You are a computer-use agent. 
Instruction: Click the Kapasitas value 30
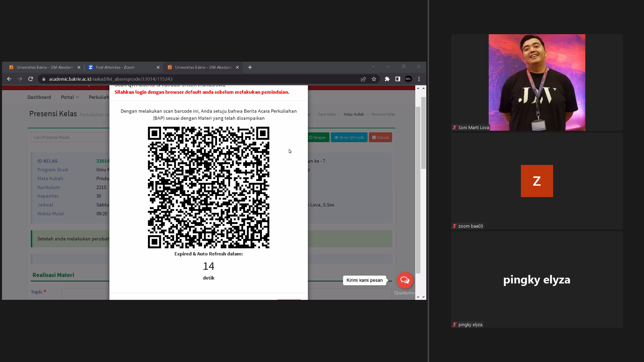point(99,196)
